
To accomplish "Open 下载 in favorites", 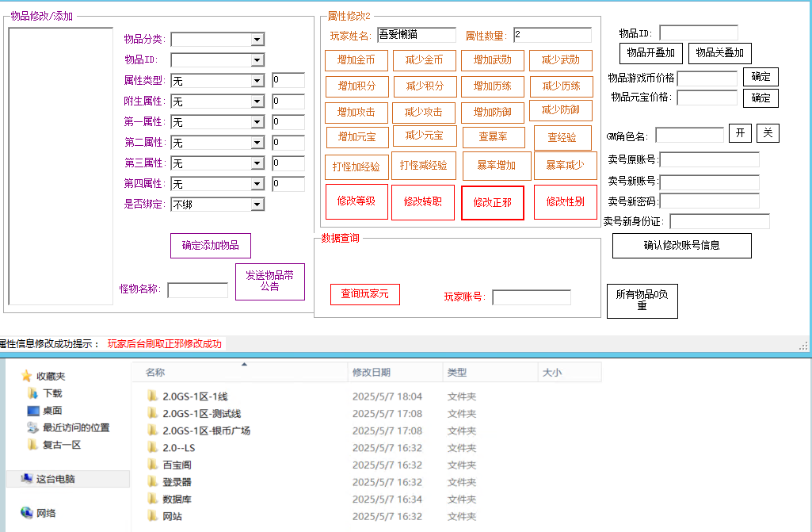I will point(52,393).
